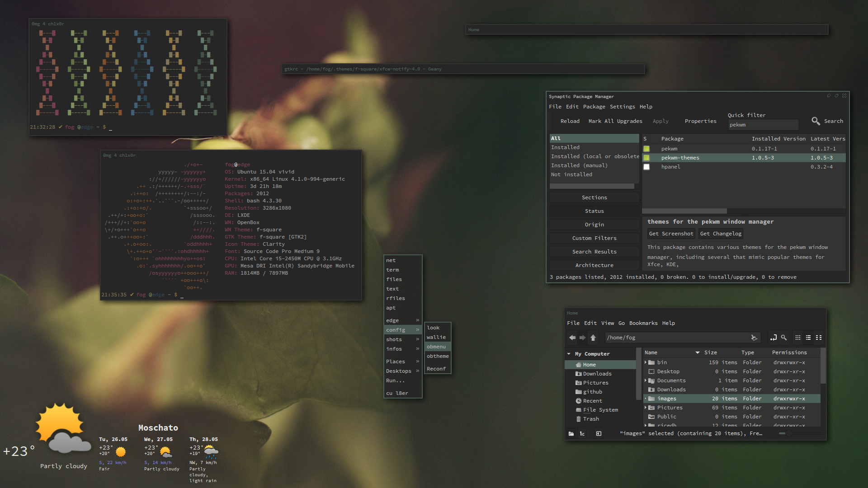The image size is (868, 488).
Task: Show tree sidebar via status bar icon
Action: (x=582, y=434)
